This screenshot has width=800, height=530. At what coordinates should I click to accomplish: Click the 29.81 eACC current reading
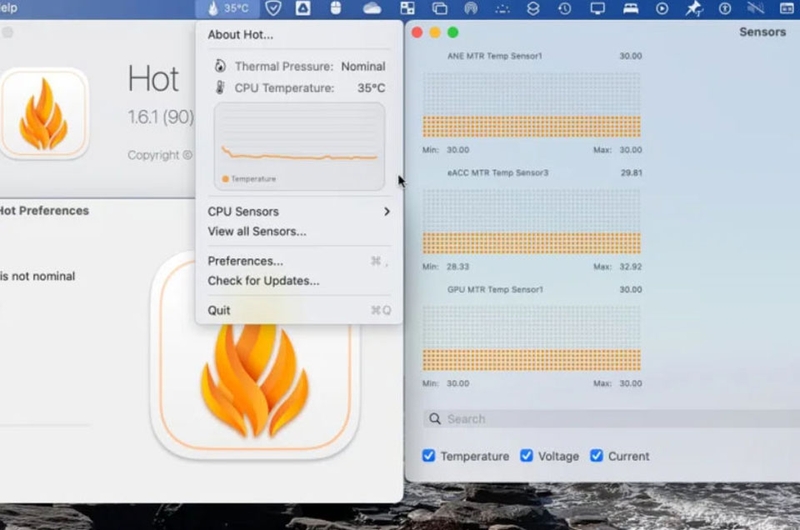click(631, 172)
